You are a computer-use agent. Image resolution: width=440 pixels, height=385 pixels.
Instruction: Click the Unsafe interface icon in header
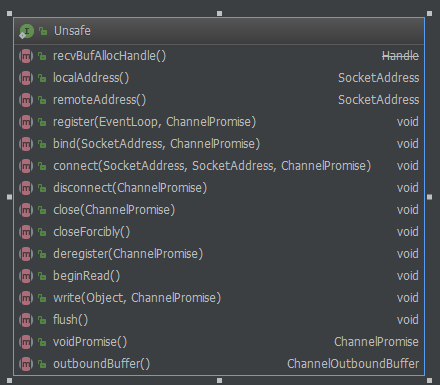click(x=26, y=31)
